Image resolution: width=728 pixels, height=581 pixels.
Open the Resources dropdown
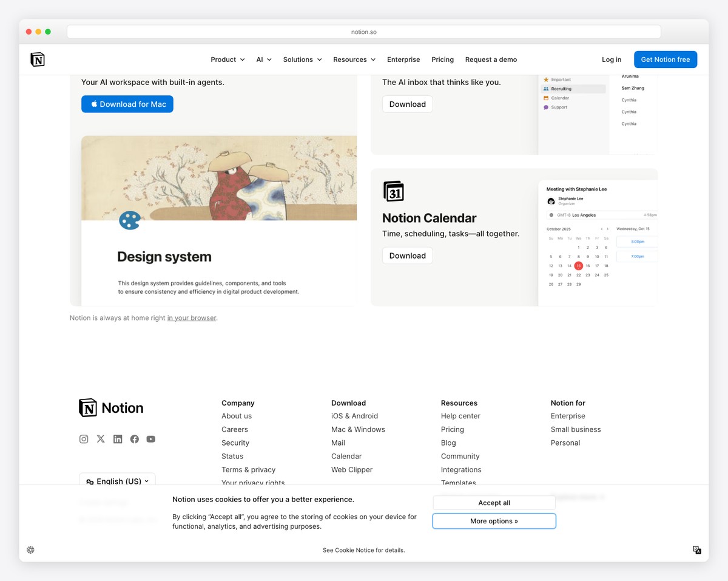pos(354,59)
